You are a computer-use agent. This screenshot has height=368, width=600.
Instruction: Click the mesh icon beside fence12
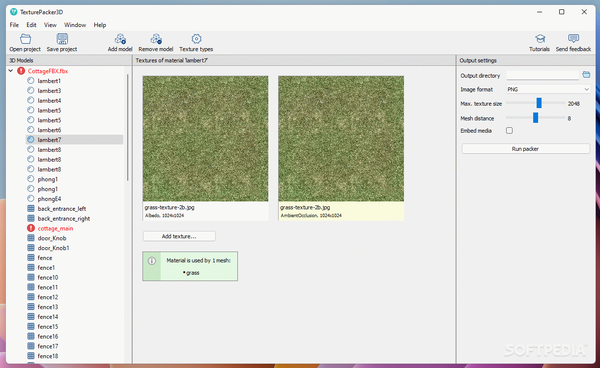tap(31, 297)
